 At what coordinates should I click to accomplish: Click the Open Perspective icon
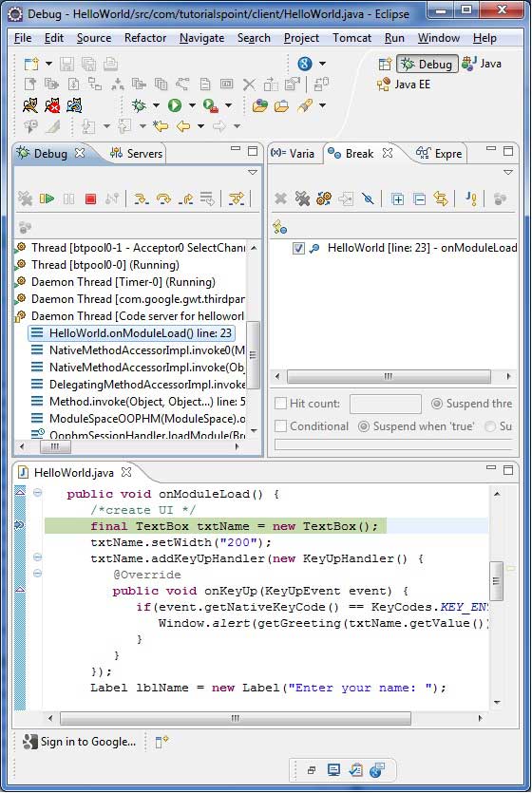pos(385,65)
